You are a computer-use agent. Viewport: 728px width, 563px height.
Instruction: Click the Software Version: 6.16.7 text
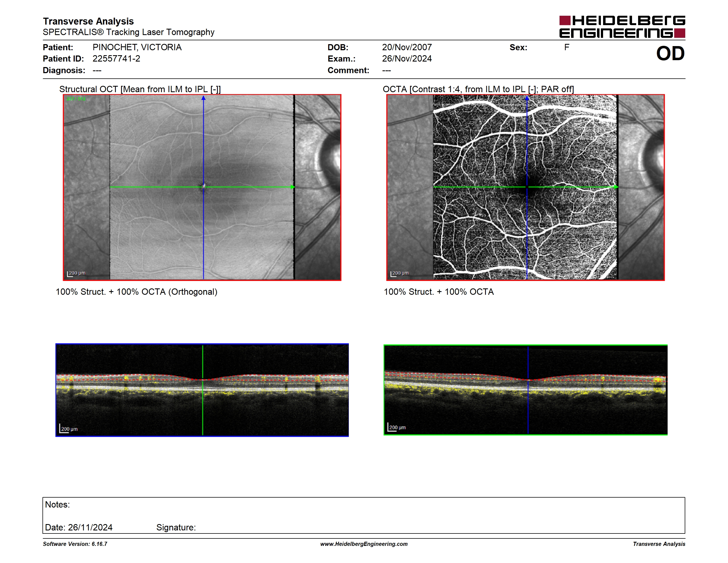coord(75,544)
